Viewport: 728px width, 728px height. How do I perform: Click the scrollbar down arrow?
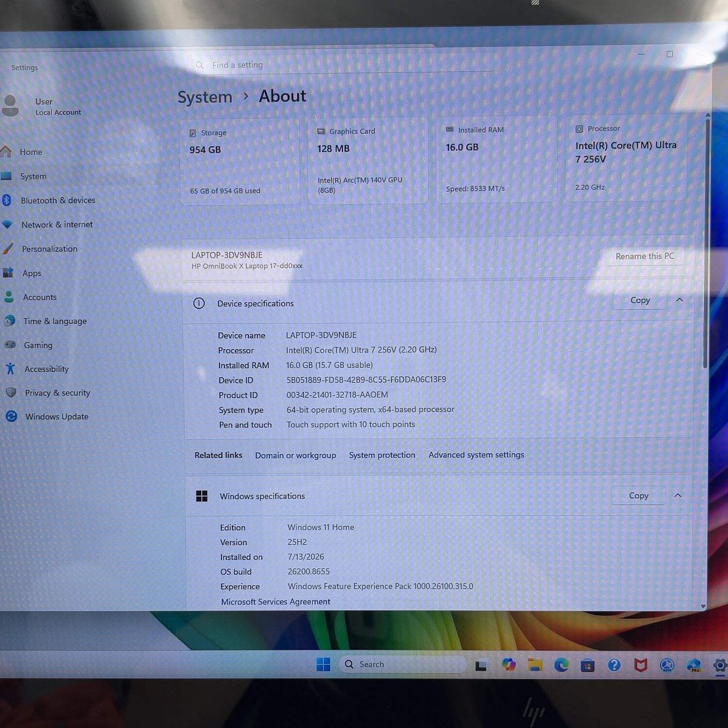click(x=703, y=606)
